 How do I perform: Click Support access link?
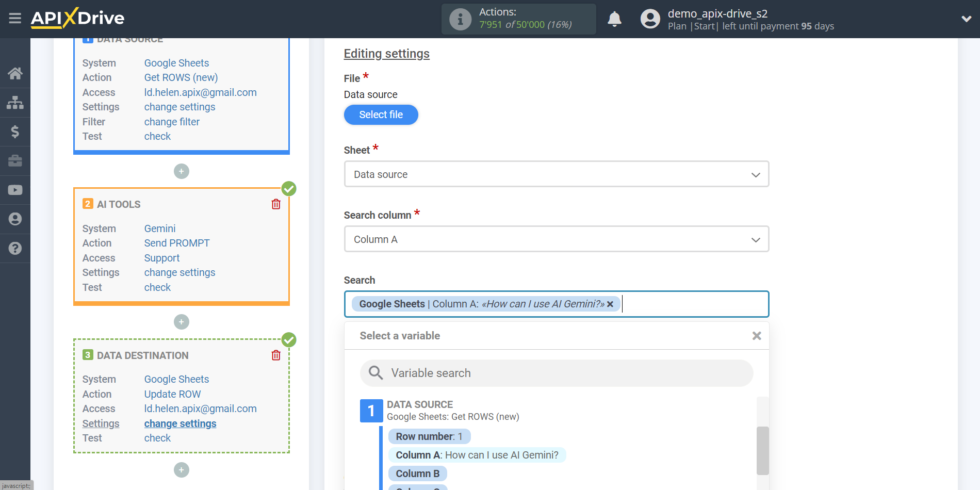pyautogui.click(x=162, y=258)
